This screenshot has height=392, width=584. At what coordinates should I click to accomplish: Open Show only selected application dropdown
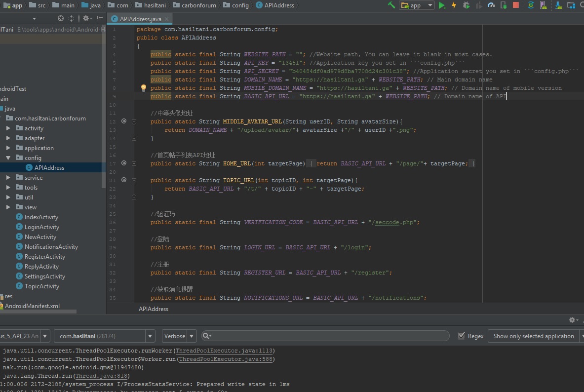(535, 336)
